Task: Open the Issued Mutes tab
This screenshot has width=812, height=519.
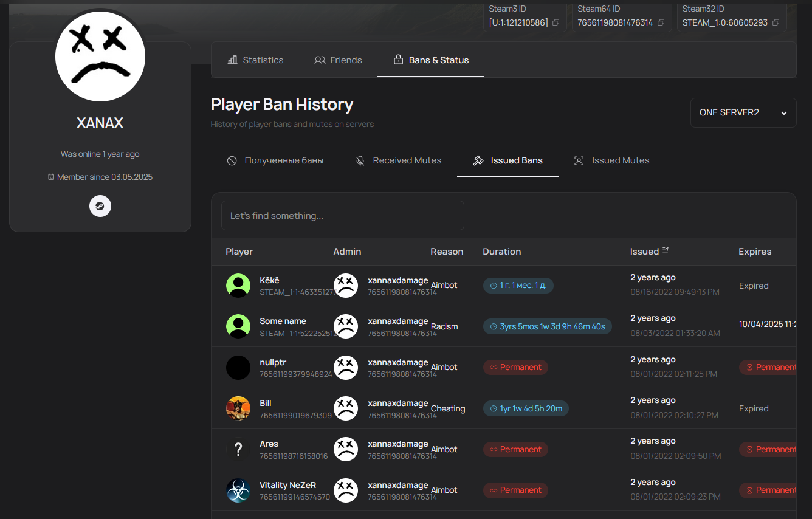Action: click(620, 160)
